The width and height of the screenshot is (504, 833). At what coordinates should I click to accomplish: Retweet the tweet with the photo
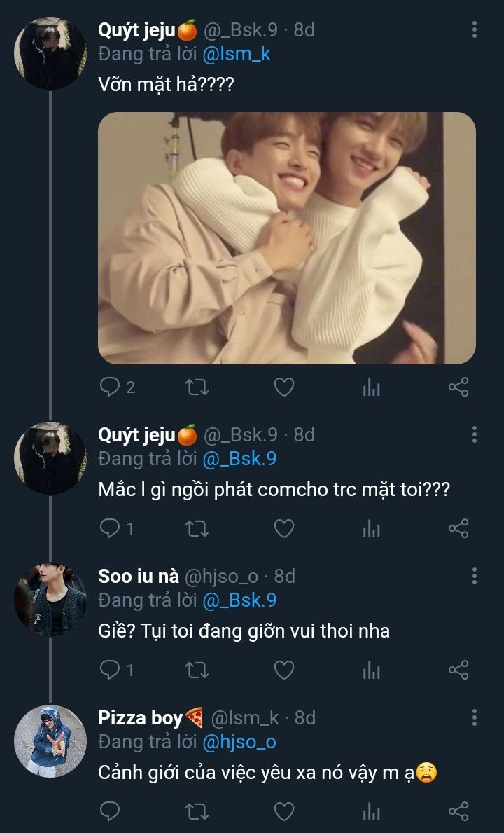click(x=196, y=387)
